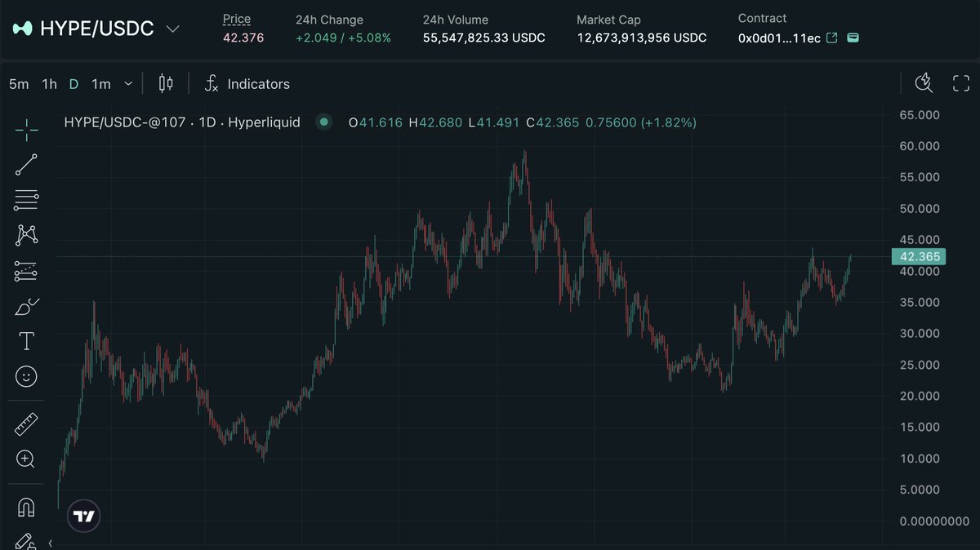Select the trend line drawing tool
Viewport: 980px width, 550px height.
(26, 164)
